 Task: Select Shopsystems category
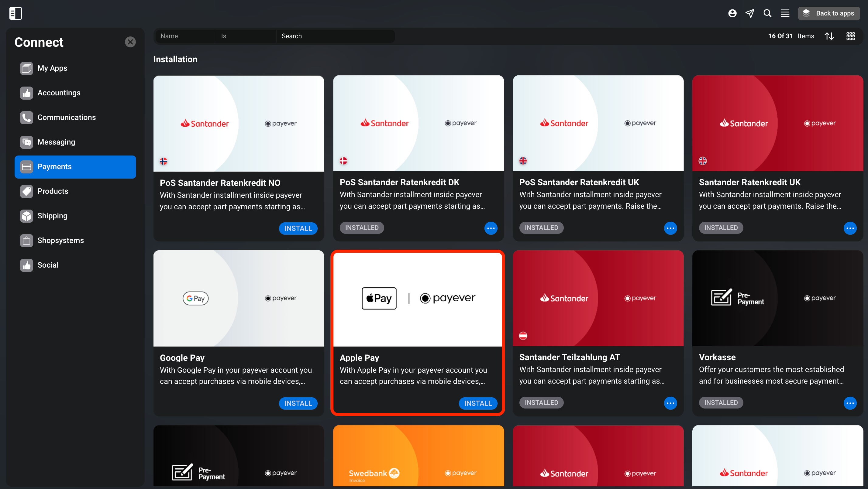click(75, 241)
